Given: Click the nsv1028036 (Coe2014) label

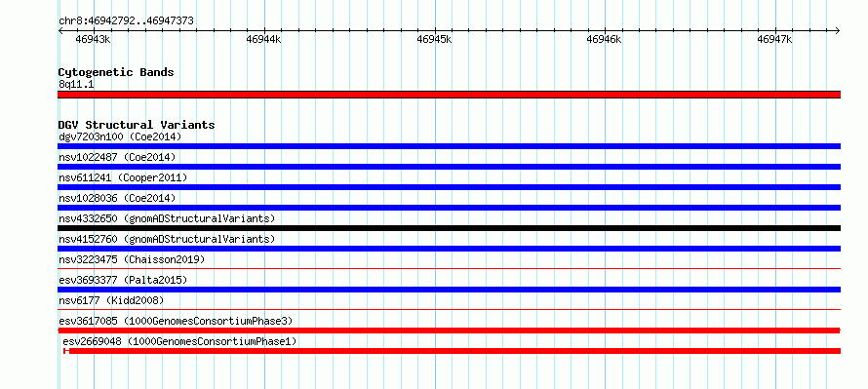Looking at the screenshot, I should point(117,198).
